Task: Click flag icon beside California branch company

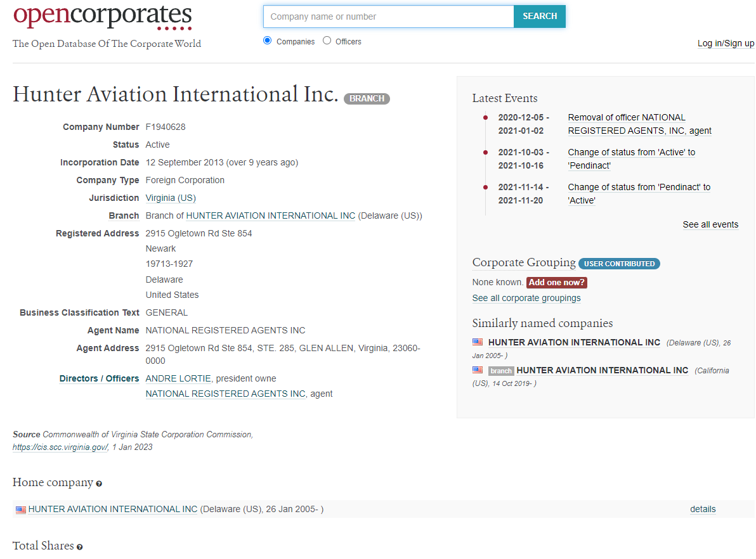Action: click(x=478, y=370)
